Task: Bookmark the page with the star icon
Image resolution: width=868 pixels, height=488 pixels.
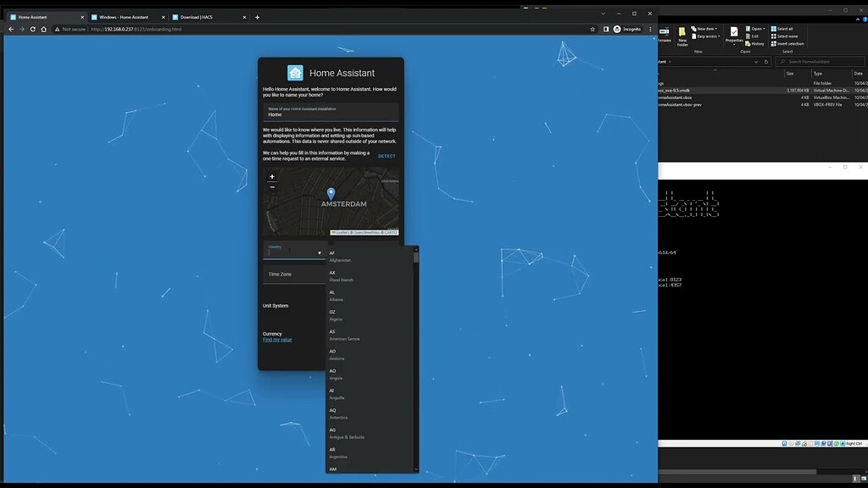Action: [x=593, y=28]
